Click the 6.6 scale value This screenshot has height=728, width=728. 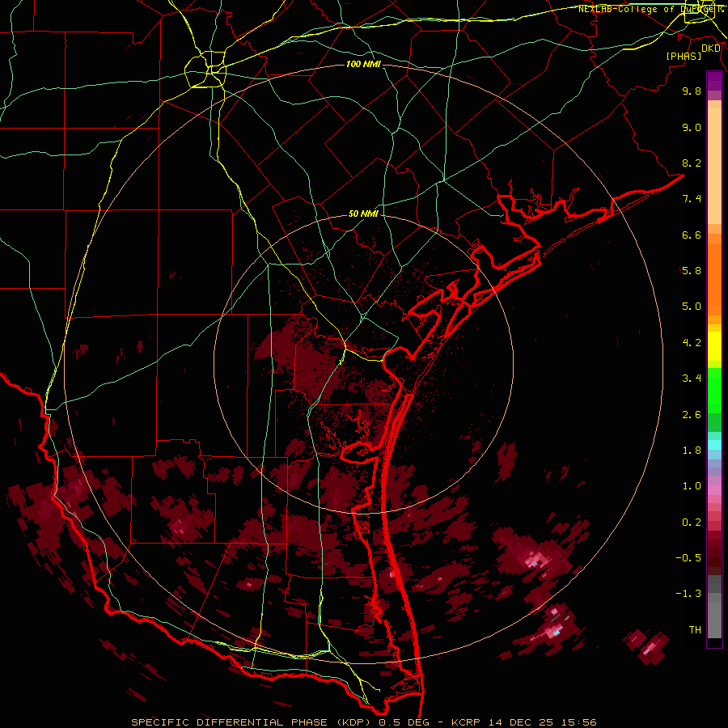click(x=692, y=235)
